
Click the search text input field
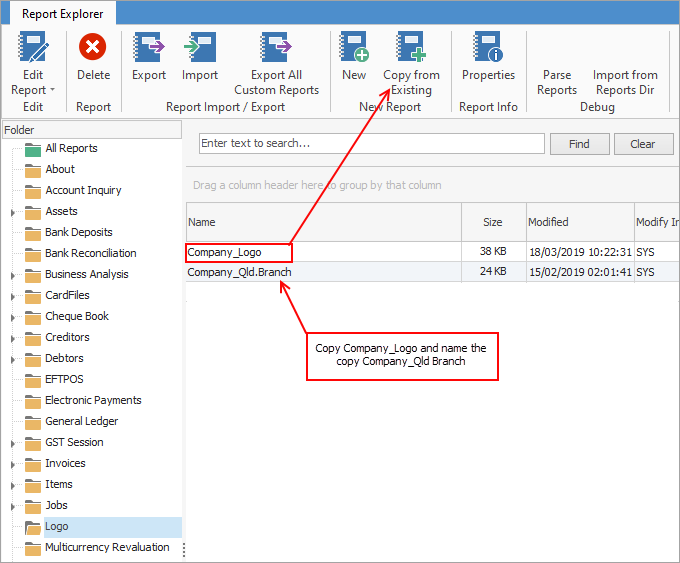pyautogui.click(x=371, y=144)
